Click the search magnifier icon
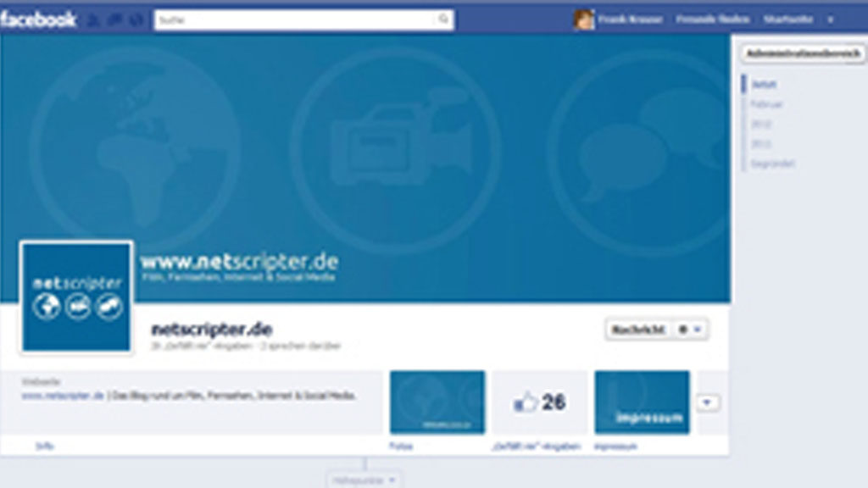Viewport: 868px width, 488px height. (x=443, y=19)
